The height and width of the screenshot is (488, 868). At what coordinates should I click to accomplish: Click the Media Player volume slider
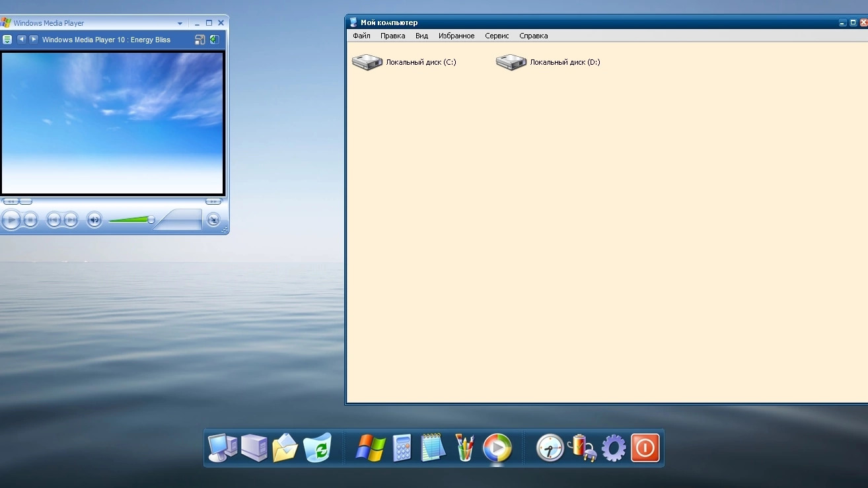coord(131,220)
